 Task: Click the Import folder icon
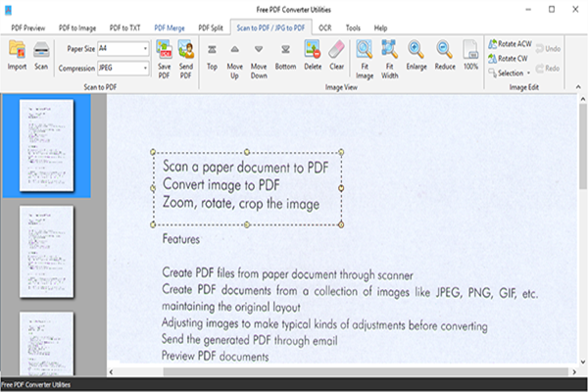tap(17, 51)
